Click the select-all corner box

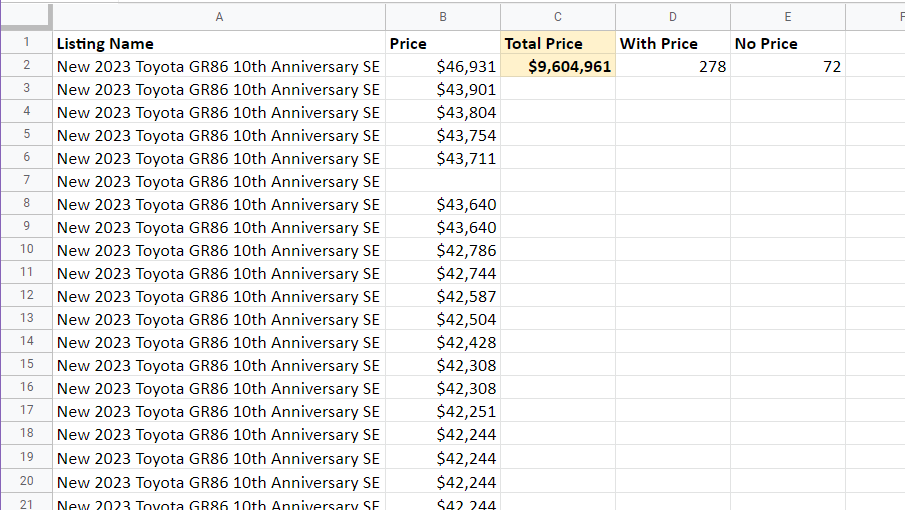pyautogui.click(x=26, y=16)
